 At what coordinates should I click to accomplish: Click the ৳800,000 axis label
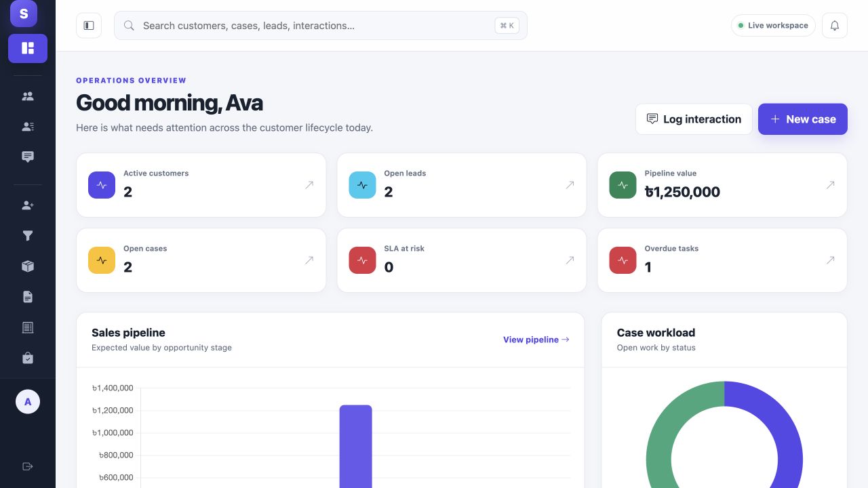click(x=116, y=455)
